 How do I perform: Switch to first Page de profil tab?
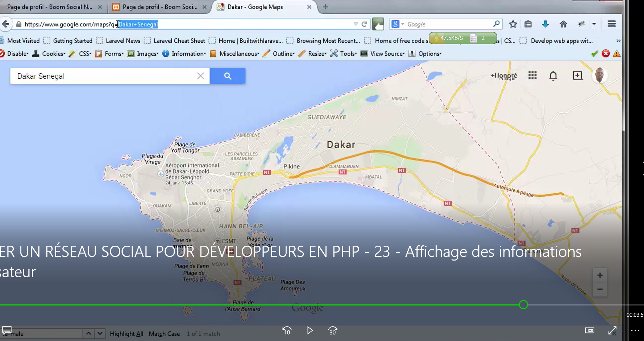pyautogui.click(x=50, y=7)
